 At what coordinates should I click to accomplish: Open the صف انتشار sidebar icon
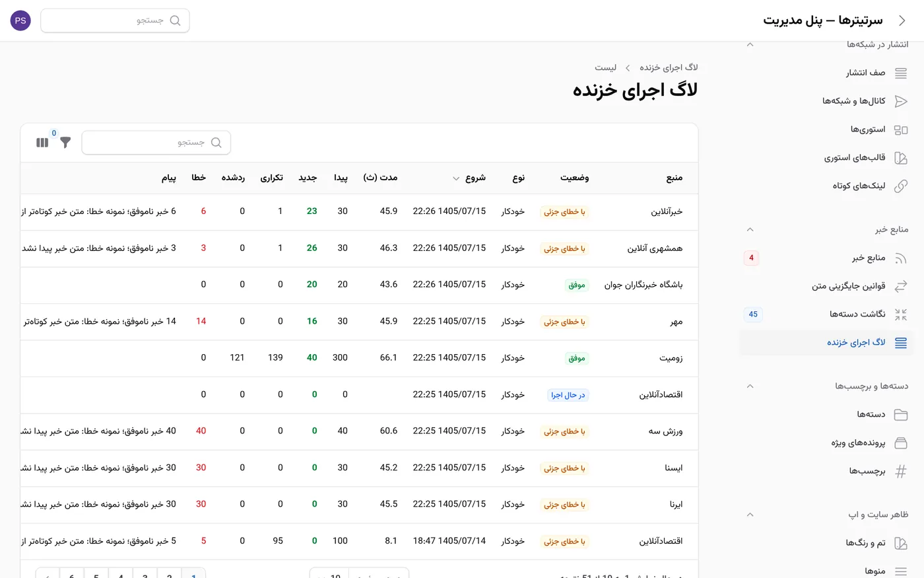click(901, 73)
